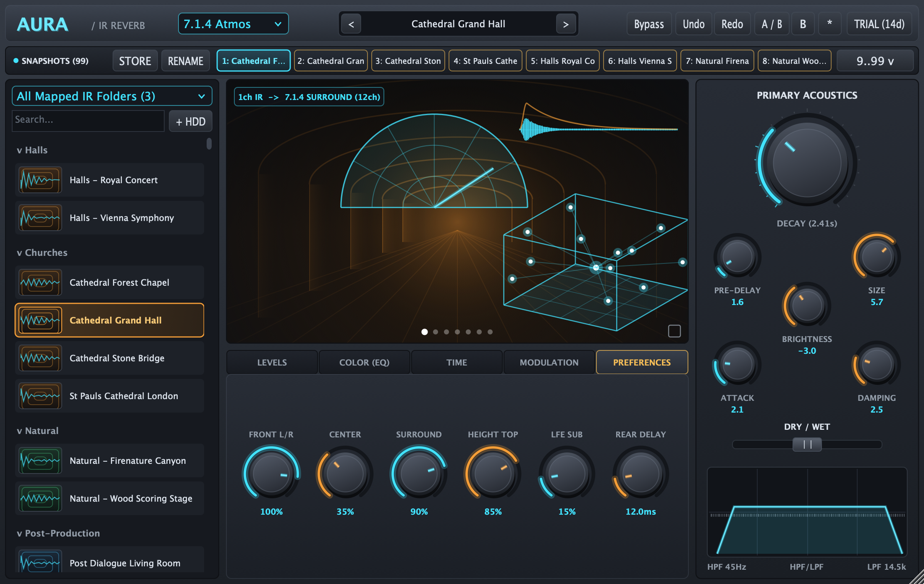The width and height of the screenshot is (924, 584).
Task: Toggle the square checkbox in visualizer corner
Action: [x=675, y=331]
